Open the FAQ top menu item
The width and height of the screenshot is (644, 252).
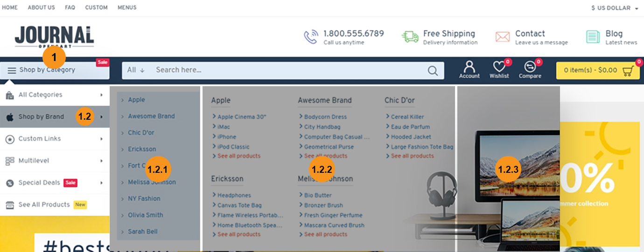click(70, 7)
